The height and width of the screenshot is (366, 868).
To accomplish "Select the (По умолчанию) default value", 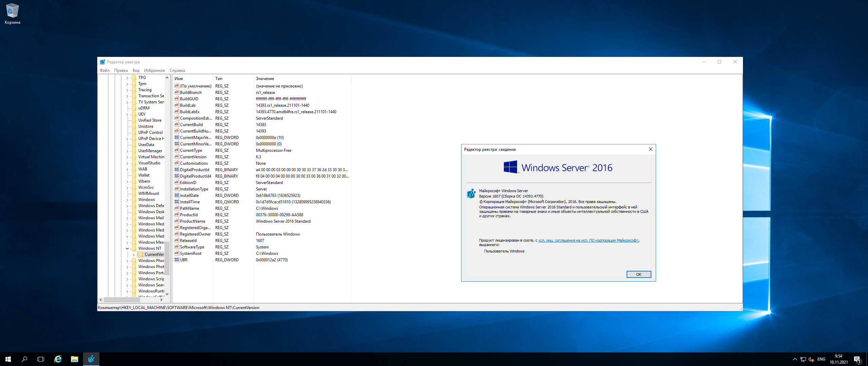I will click(x=196, y=86).
